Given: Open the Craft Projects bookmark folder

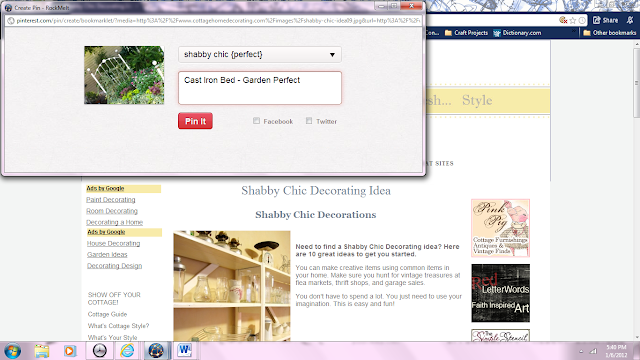Looking at the screenshot, I should point(466,33).
